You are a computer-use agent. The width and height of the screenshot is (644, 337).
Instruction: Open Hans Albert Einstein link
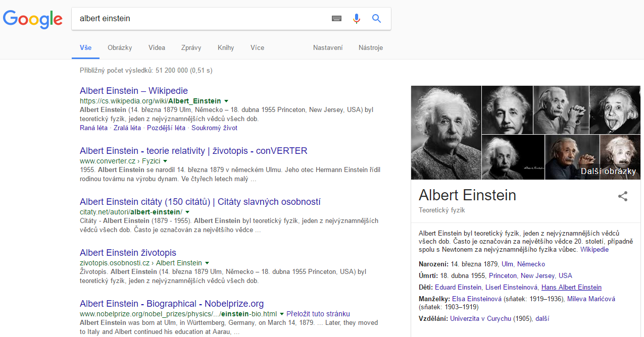[571, 288]
